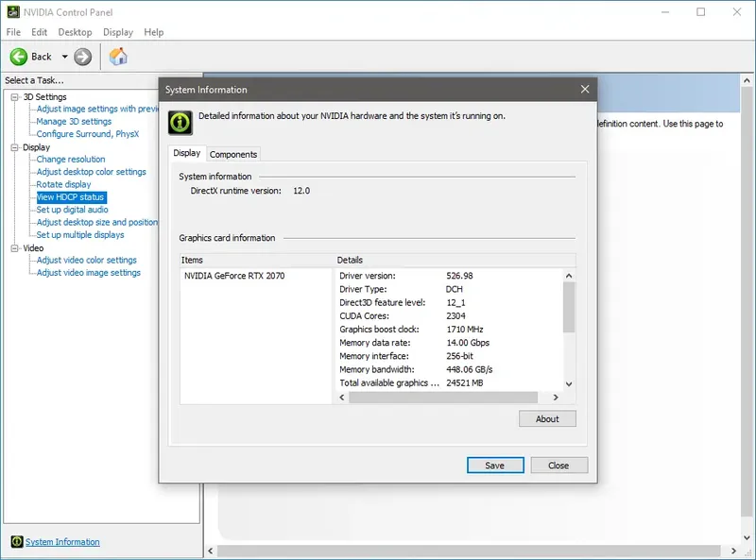The image size is (756, 560).
Task: Click main window scroll left arrow
Action: (210, 551)
